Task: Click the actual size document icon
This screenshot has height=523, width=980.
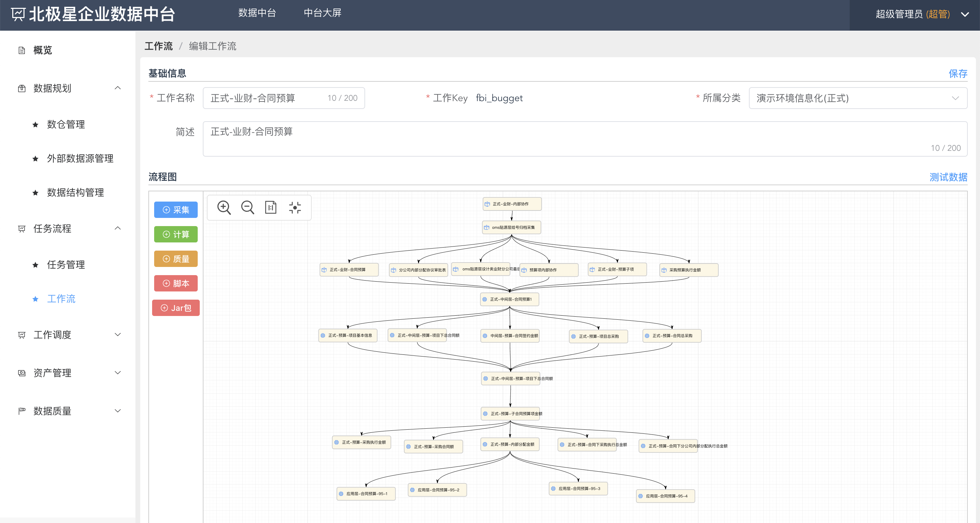Action: [271, 207]
